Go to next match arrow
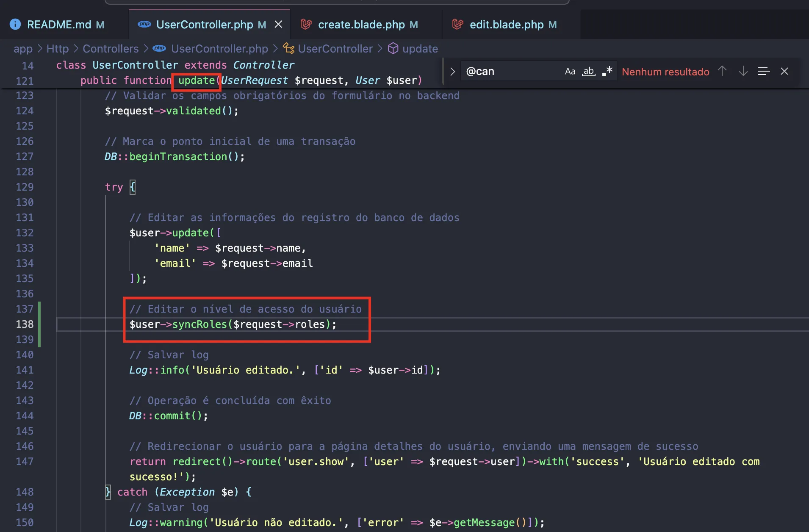This screenshot has height=532, width=809. pos(743,71)
